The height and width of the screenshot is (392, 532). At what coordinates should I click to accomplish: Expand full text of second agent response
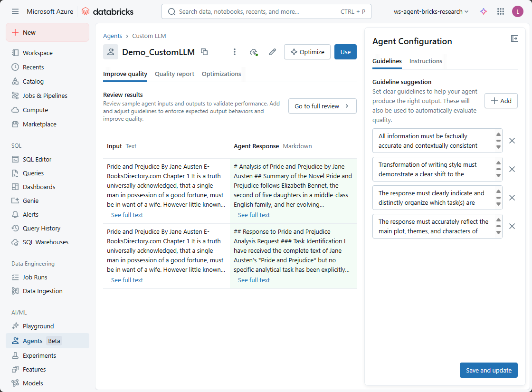[254, 280]
